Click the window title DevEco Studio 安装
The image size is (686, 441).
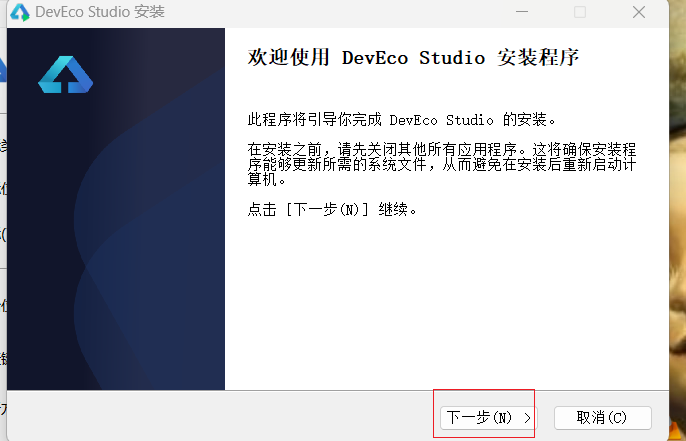[100, 12]
